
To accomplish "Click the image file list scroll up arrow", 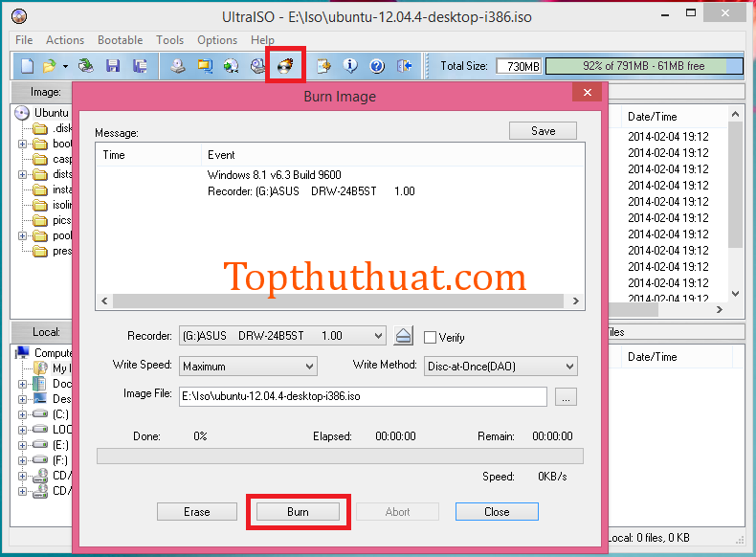I will [x=735, y=114].
